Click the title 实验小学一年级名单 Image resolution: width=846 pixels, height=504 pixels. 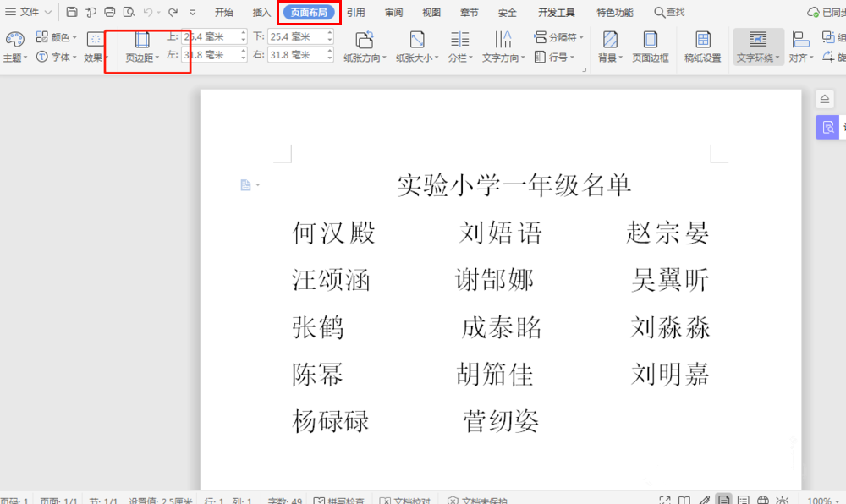[514, 185]
